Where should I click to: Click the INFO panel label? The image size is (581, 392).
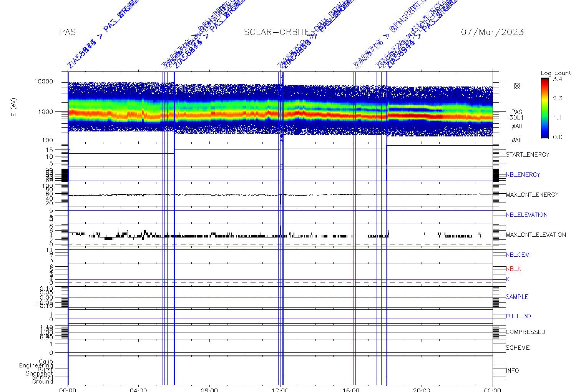click(512, 371)
